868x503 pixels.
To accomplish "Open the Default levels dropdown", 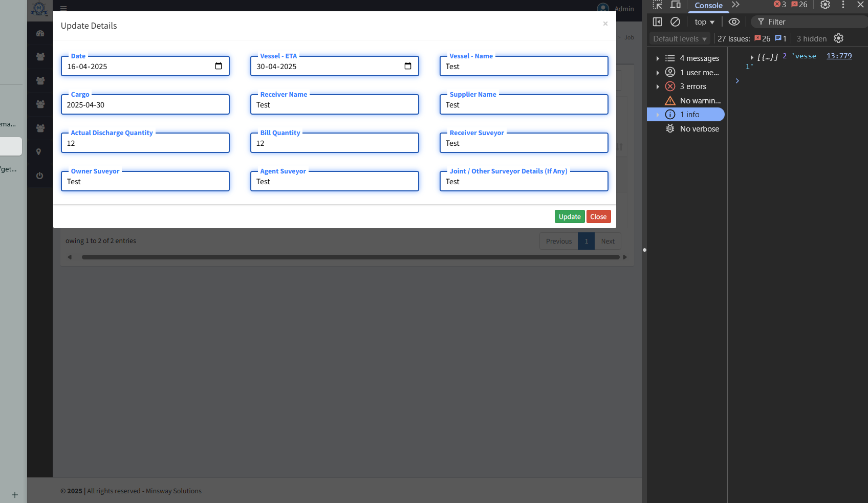I will (x=680, y=38).
